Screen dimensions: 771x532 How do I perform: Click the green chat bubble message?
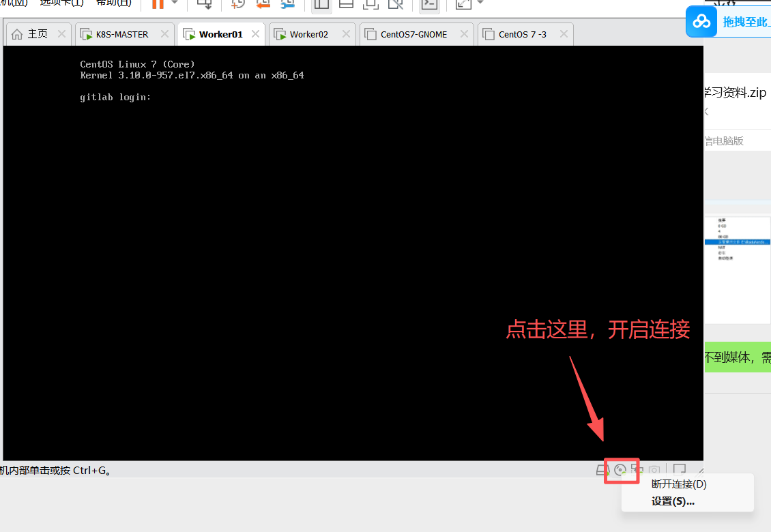pyautogui.click(x=738, y=357)
